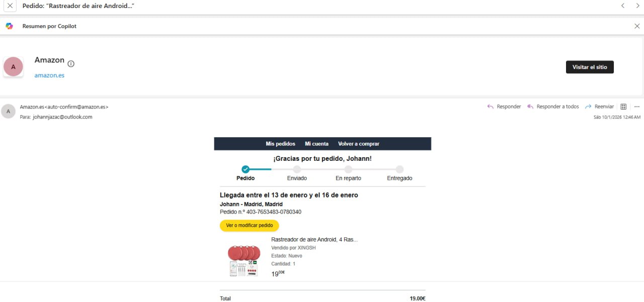Click the checked Pedido progress step
644x302 pixels.
tap(246, 169)
